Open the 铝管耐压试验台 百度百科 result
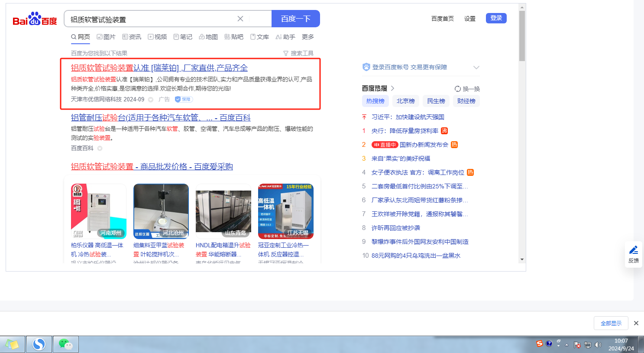 click(161, 117)
